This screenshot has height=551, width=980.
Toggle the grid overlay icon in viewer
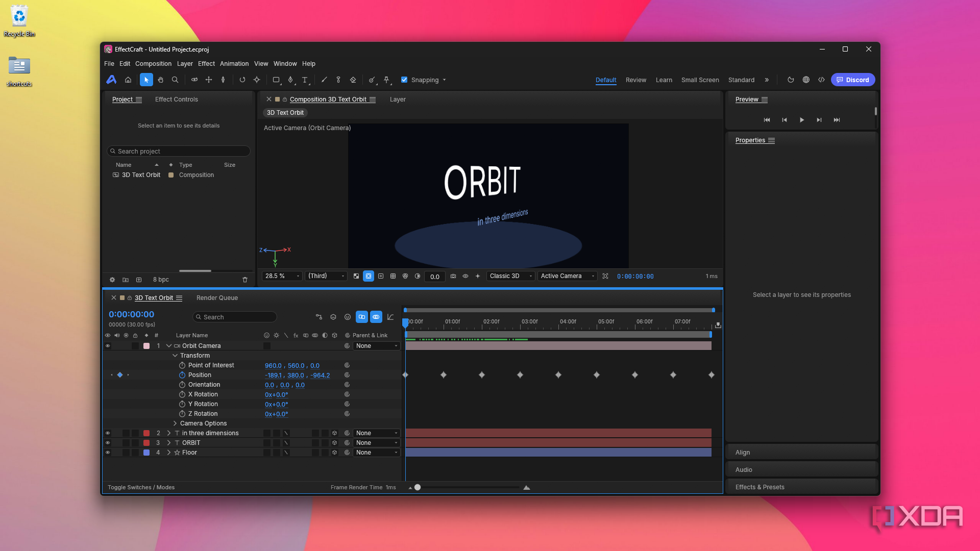(393, 276)
